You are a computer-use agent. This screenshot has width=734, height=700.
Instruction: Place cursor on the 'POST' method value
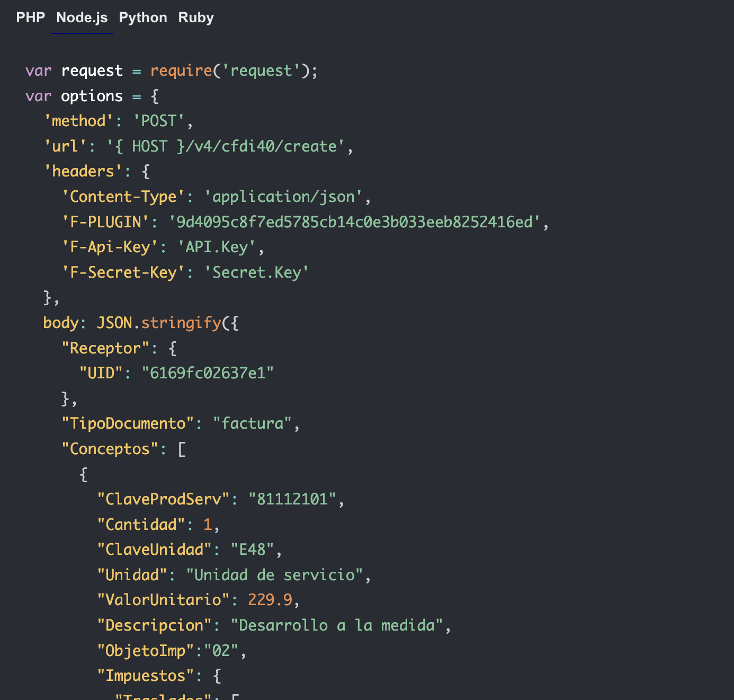(158, 121)
